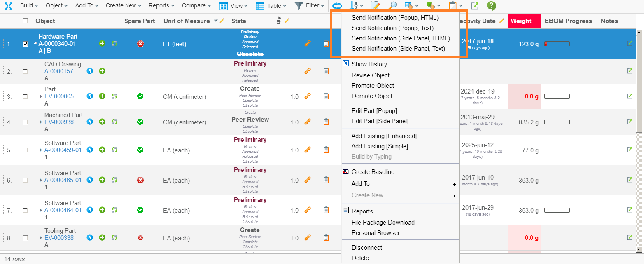The image size is (644, 265).
Task: Click the green plus icon on CAD Drawing row
Action: coord(102,71)
